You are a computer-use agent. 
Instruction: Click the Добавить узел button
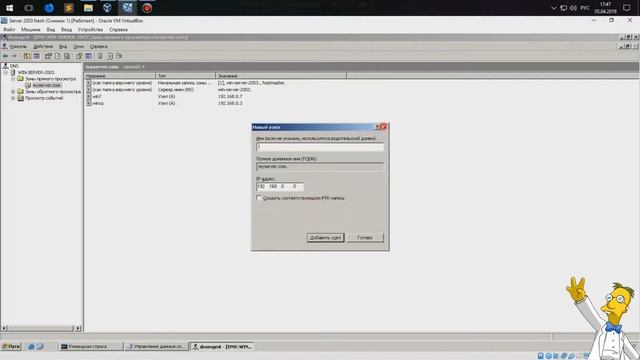pos(325,238)
